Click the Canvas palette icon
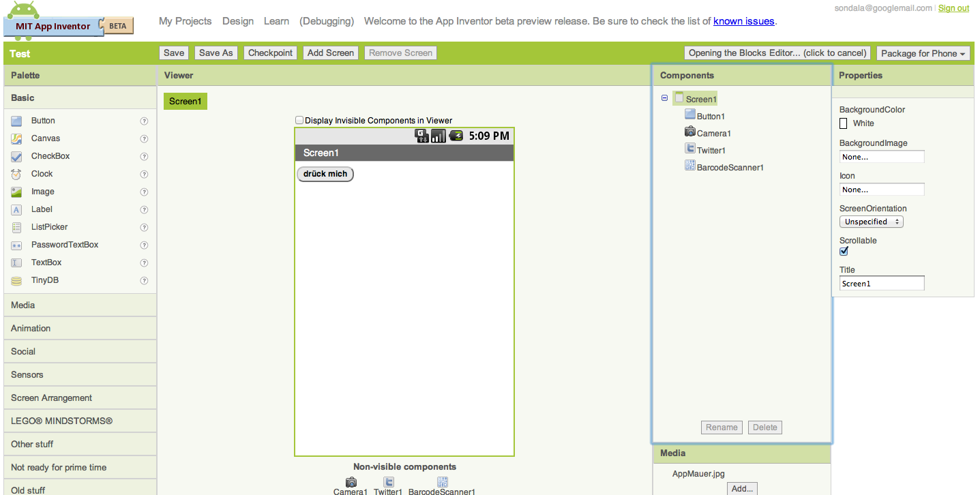 pos(16,138)
